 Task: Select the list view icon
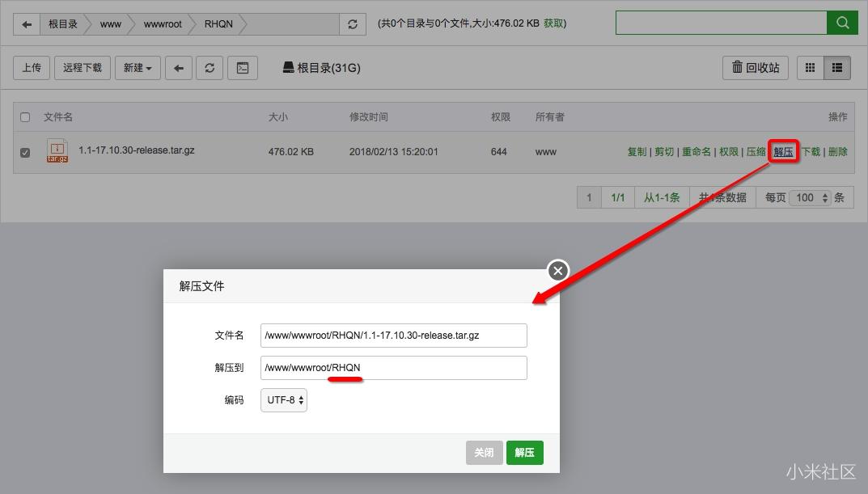click(x=837, y=68)
